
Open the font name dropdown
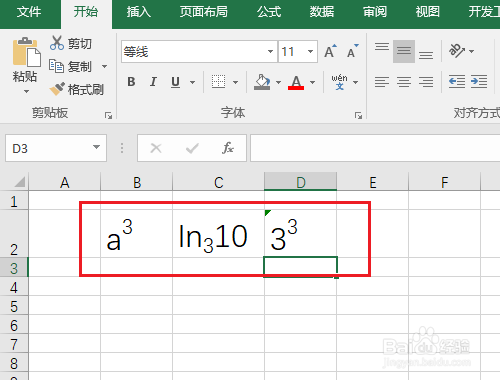(x=270, y=51)
